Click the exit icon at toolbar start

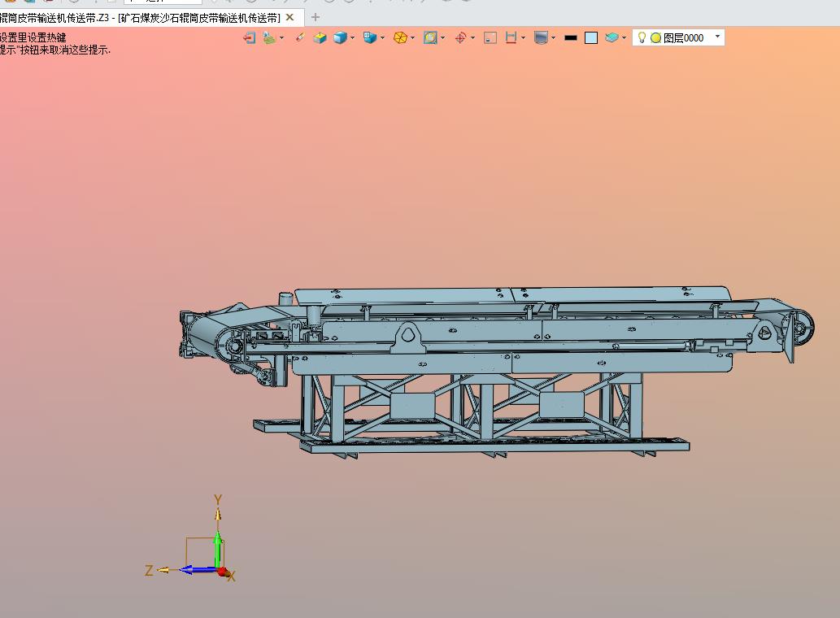click(x=250, y=37)
